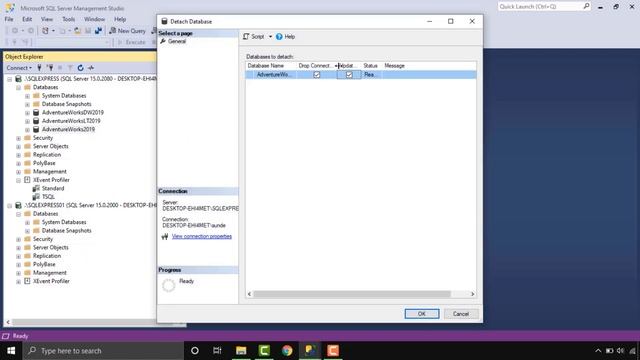Image resolution: width=640 pixels, height=360 pixels.
Task: Open View connection properties link
Action: 202,236
